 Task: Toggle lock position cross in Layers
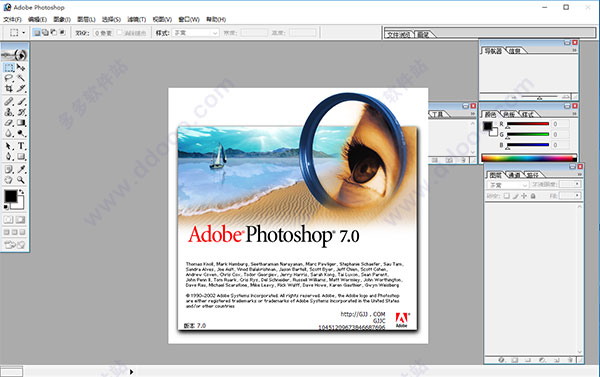click(524, 196)
